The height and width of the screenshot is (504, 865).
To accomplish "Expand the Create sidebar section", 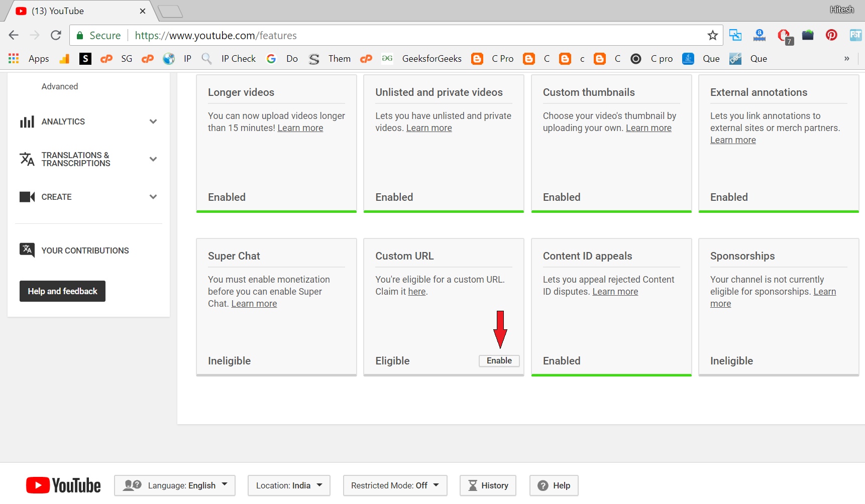I will click(x=153, y=197).
